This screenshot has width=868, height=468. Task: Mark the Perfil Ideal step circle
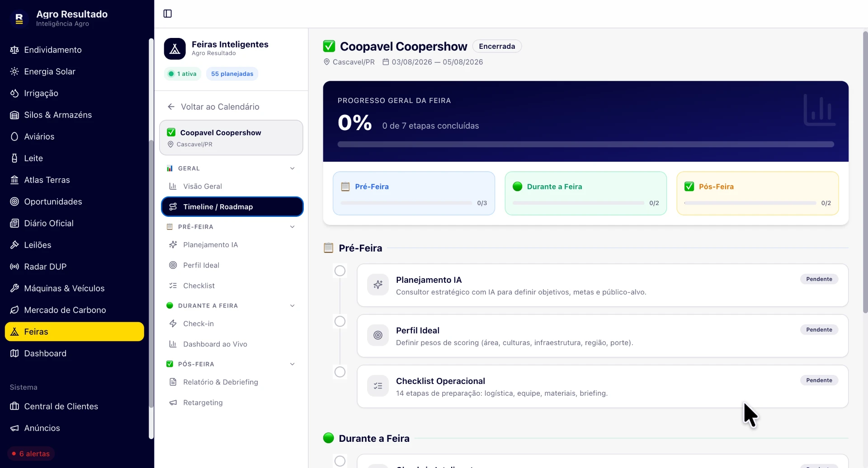click(x=340, y=321)
